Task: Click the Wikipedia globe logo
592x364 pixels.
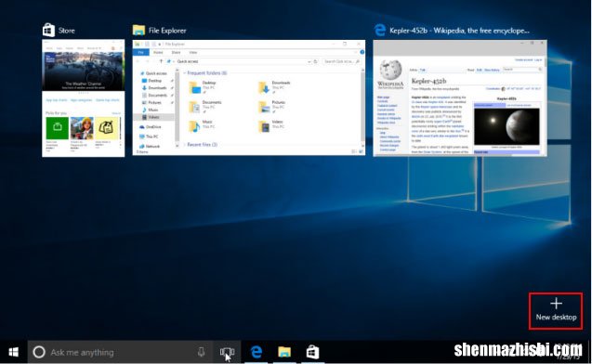Action: tap(390, 70)
